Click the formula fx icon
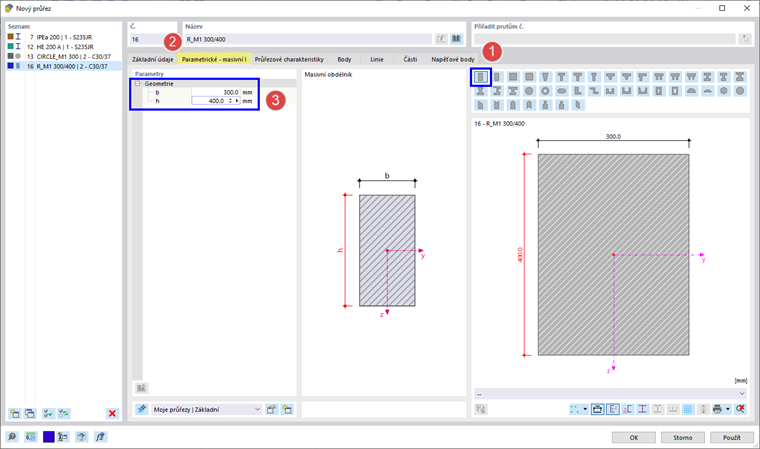760x449 pixels. [100, 437]
